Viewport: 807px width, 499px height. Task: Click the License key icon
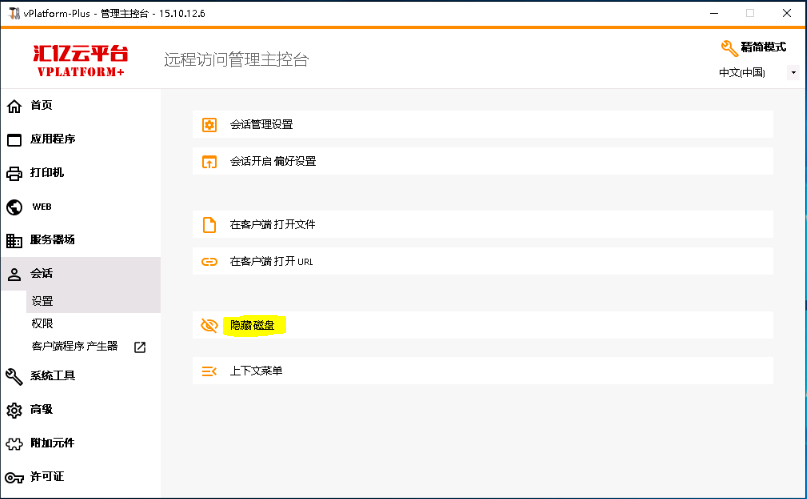pos(14,477)
